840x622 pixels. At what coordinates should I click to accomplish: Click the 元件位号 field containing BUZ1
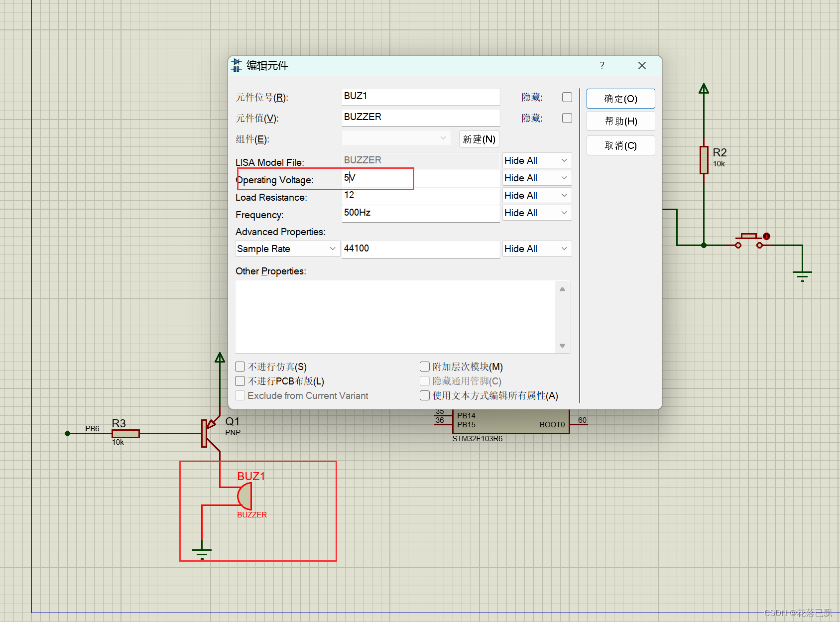pos(420,97)
